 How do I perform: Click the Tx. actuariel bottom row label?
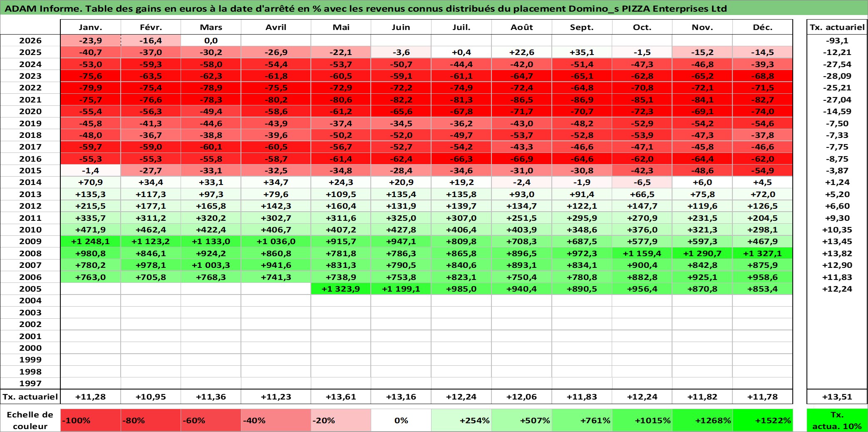click(30, 397)
